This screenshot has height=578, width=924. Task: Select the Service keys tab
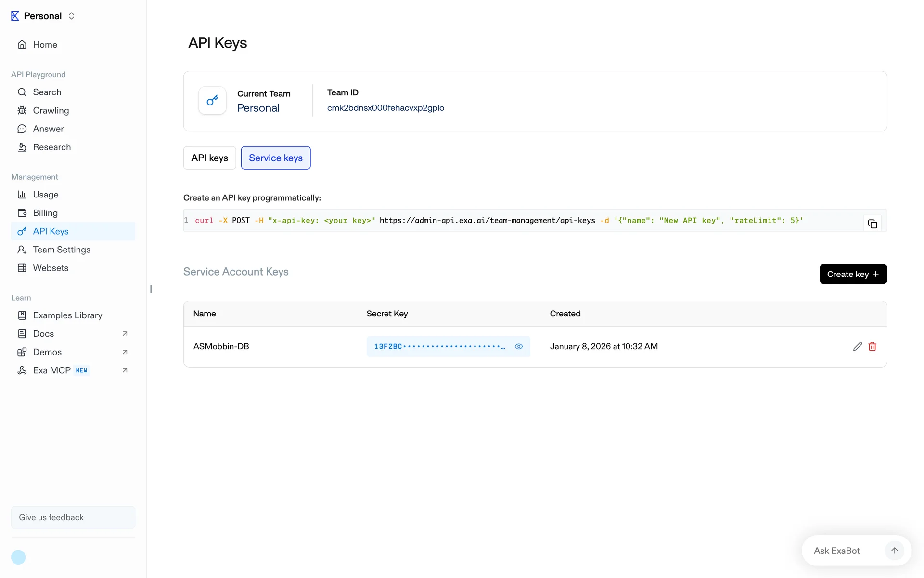pyautogui.click(x=275, y=158)
